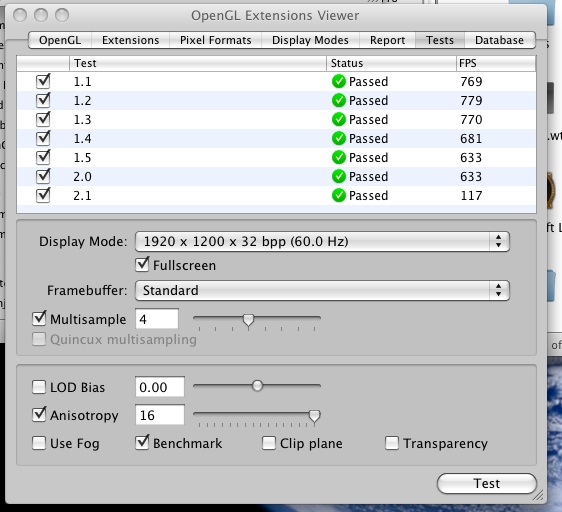Click the LOD Bias slider thumb

click(x=257, y=386)
